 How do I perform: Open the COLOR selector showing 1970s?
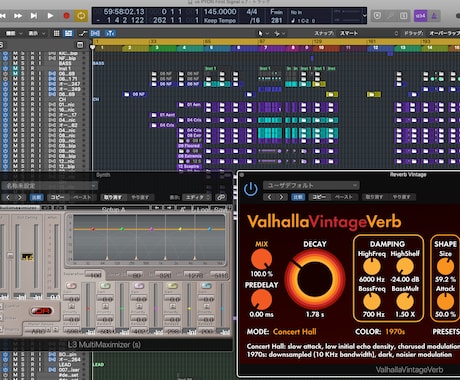(395, 332)
